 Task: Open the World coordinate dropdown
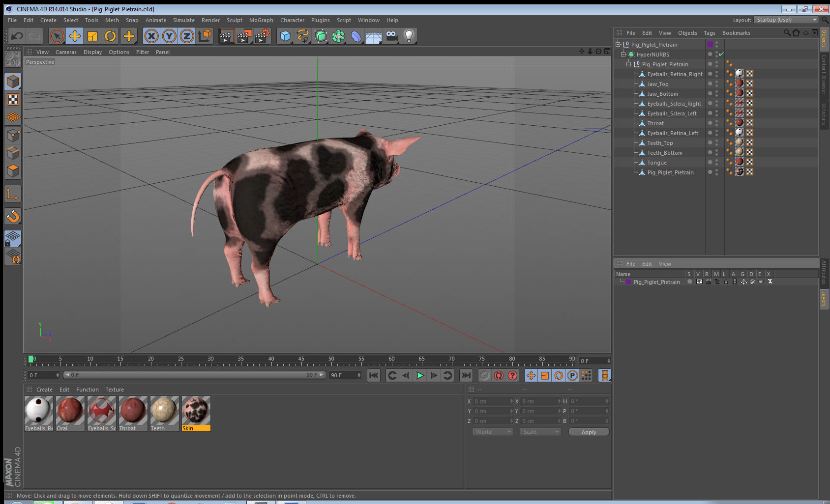tap(493, 432)
